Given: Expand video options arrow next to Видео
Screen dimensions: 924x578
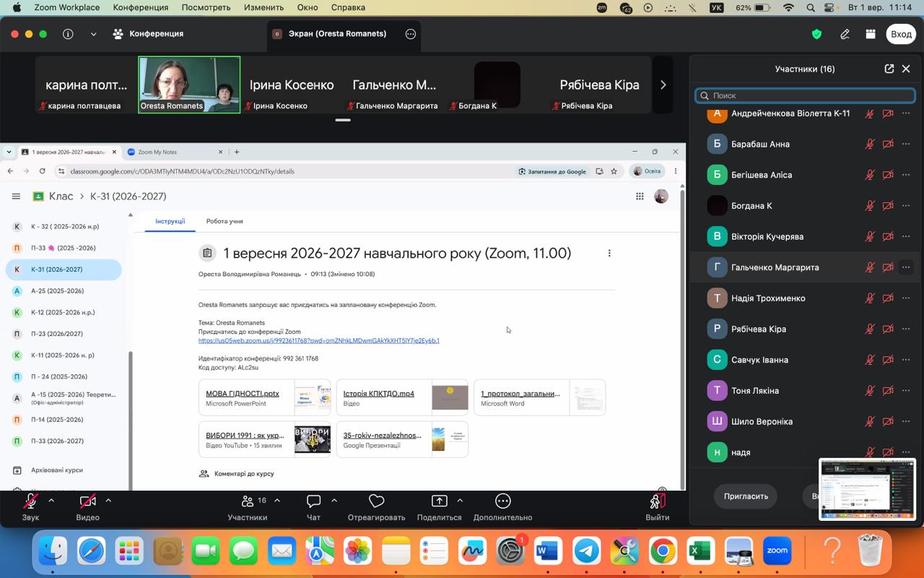Looking at the screenshot, I should pyautogui.click(x=108, y=500).
